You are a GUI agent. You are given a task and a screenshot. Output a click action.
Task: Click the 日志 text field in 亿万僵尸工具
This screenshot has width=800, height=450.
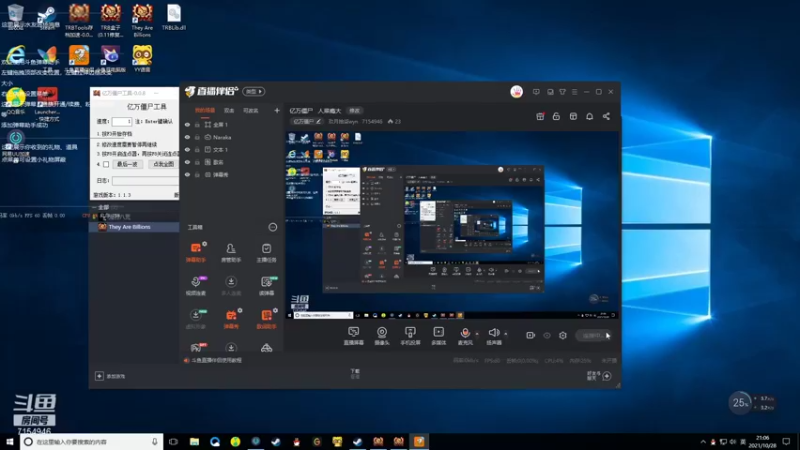click(145, 181)
